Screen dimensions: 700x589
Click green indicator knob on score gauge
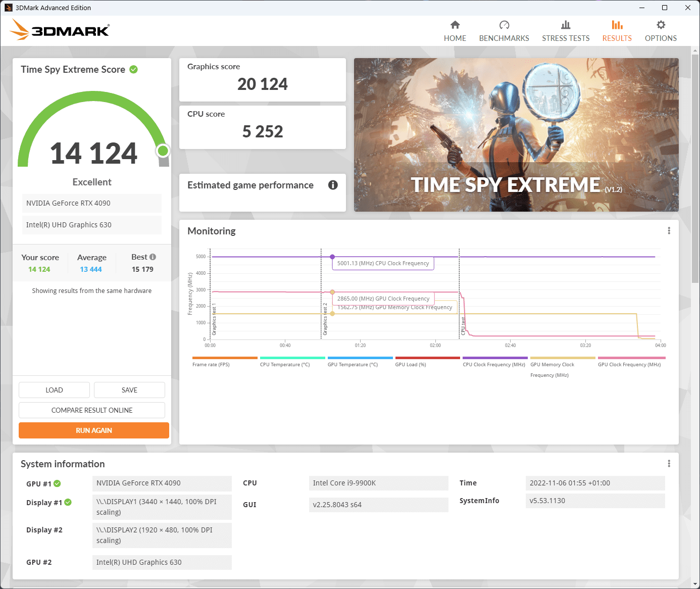pos(163,151)
